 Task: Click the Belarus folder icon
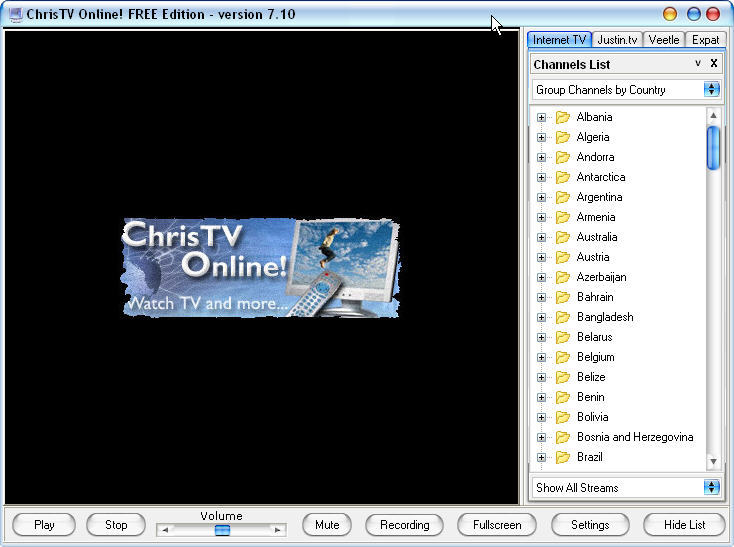[x=563, y=337]
